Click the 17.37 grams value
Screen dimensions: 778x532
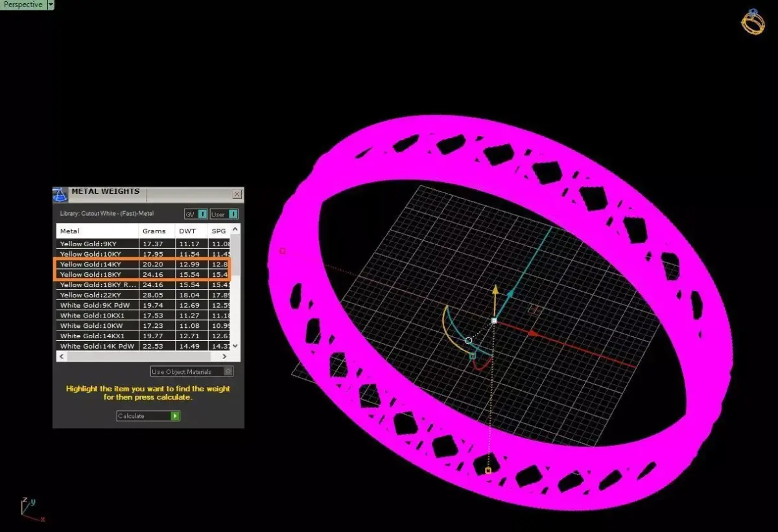(152, 244)
